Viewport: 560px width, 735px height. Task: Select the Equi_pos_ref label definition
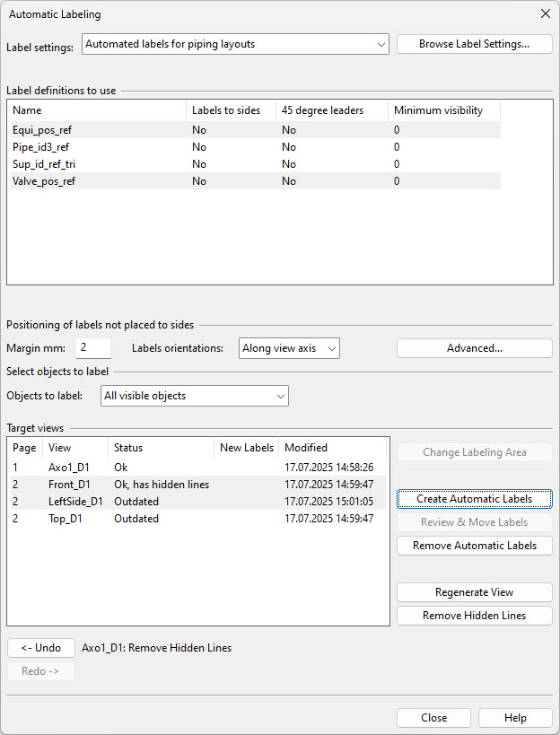[x=42, y=130]
